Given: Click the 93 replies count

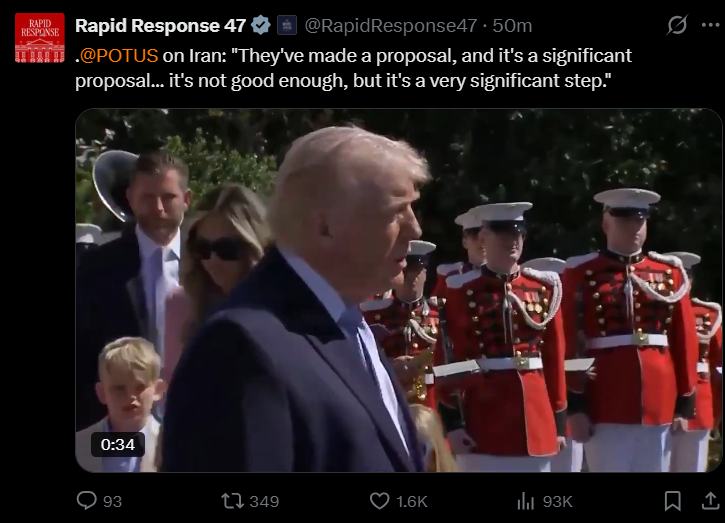Looking at the screenshot, I should coord(112,502).
